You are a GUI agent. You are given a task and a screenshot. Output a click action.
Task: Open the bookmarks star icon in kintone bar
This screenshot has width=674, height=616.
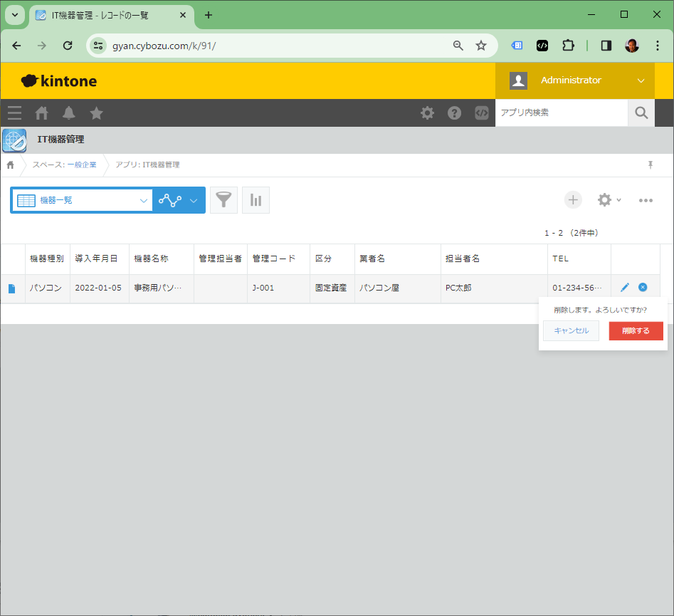pos(96,113)
